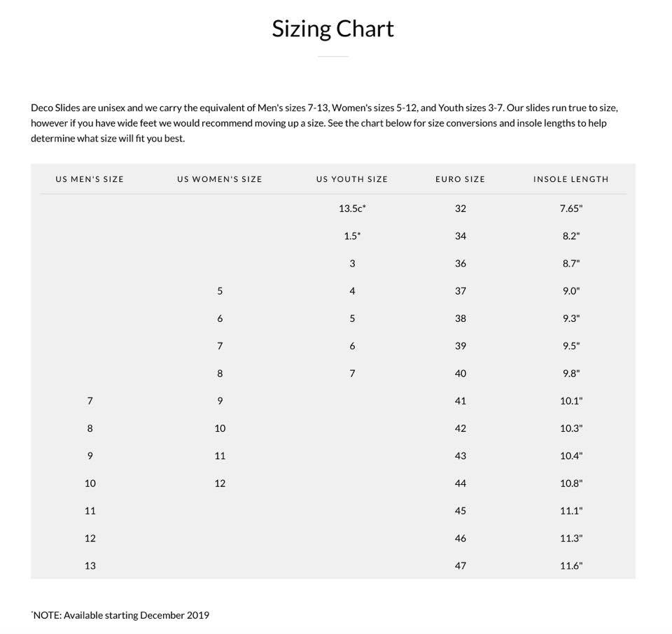Select the 11.6" insole length value
Image resolution: width=672 pixels, height=634 pixels.
pos(571,566)
